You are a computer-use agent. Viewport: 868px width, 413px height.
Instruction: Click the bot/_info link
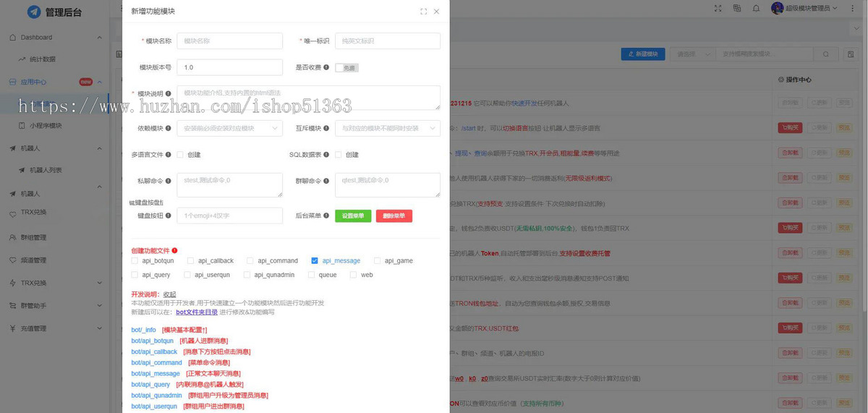pos(143,330)
